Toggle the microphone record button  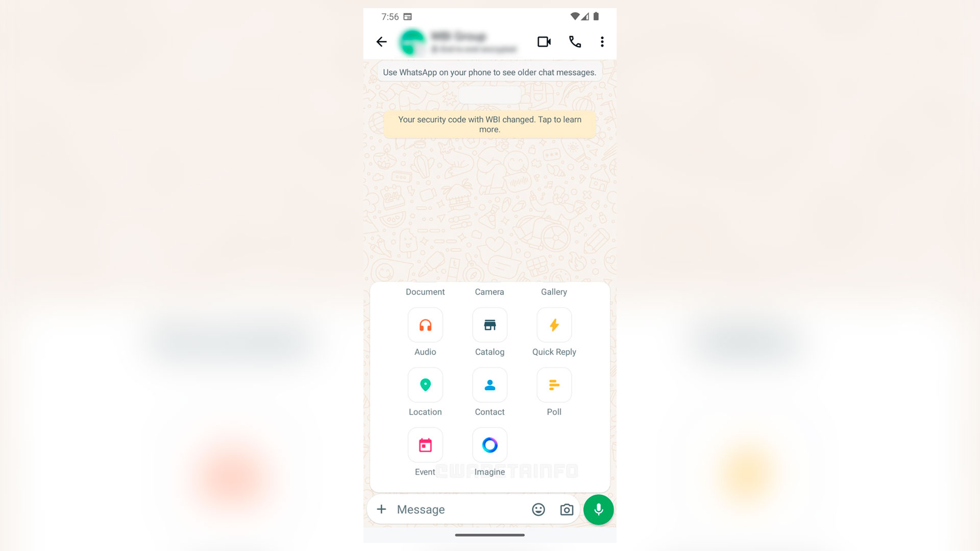coord(598,509)
